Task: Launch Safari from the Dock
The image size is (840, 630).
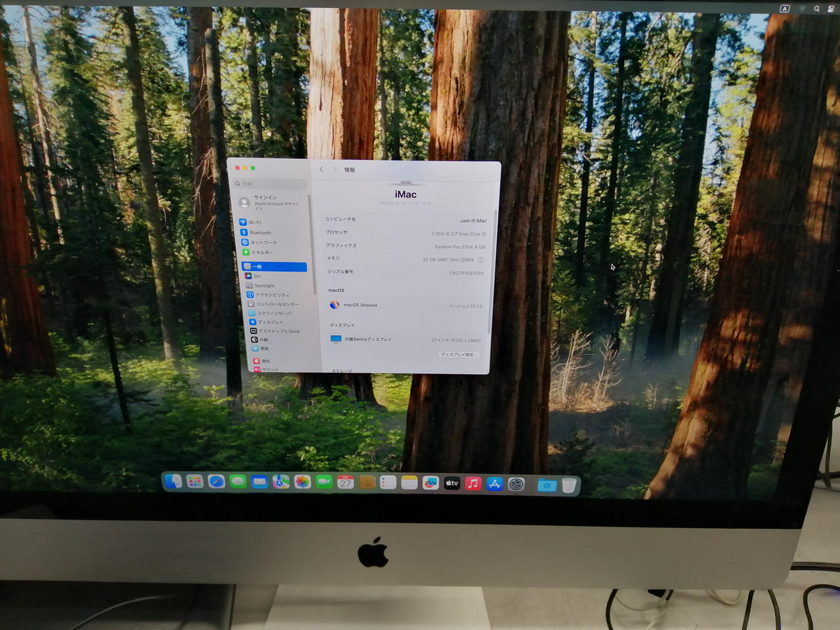Action: point(217,482)
